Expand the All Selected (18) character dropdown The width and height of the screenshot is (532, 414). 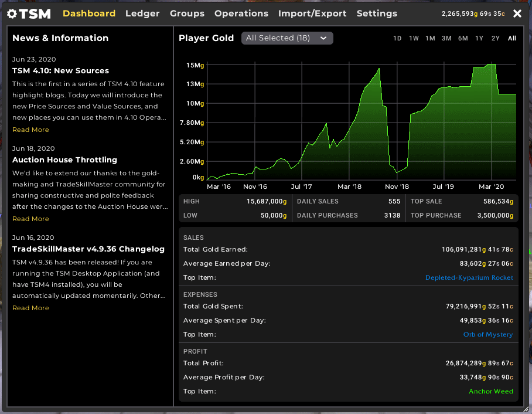click(x=287, y=38)
